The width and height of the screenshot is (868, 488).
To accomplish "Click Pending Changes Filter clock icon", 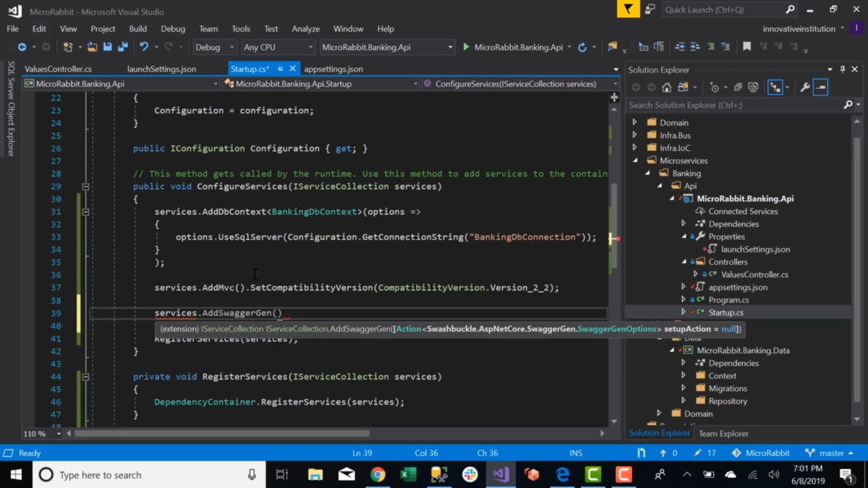I will [715, 87].
